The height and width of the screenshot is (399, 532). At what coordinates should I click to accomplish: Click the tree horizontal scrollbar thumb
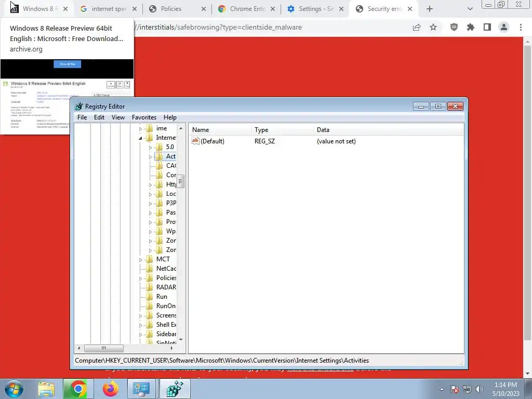[x=104, y=348]
